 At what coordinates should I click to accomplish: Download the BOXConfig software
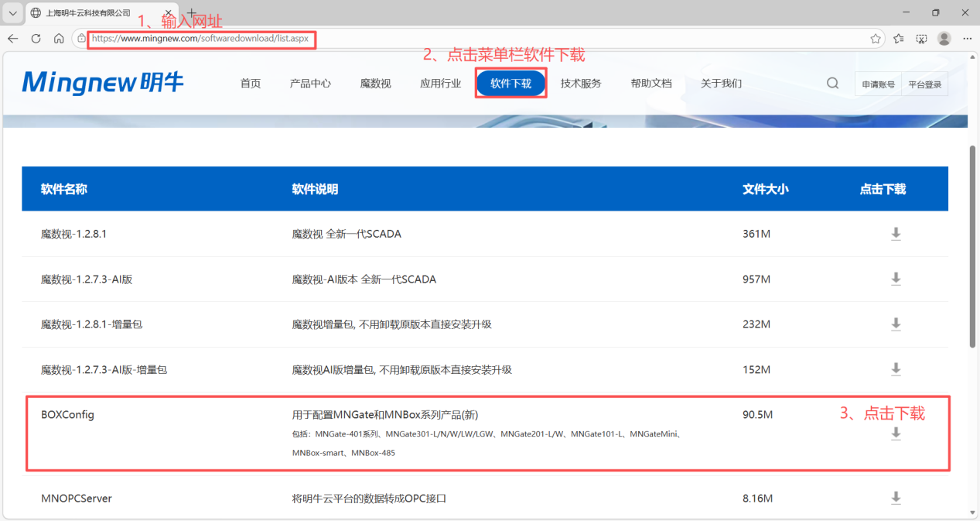pyautogui.click(x=896, y=434)
